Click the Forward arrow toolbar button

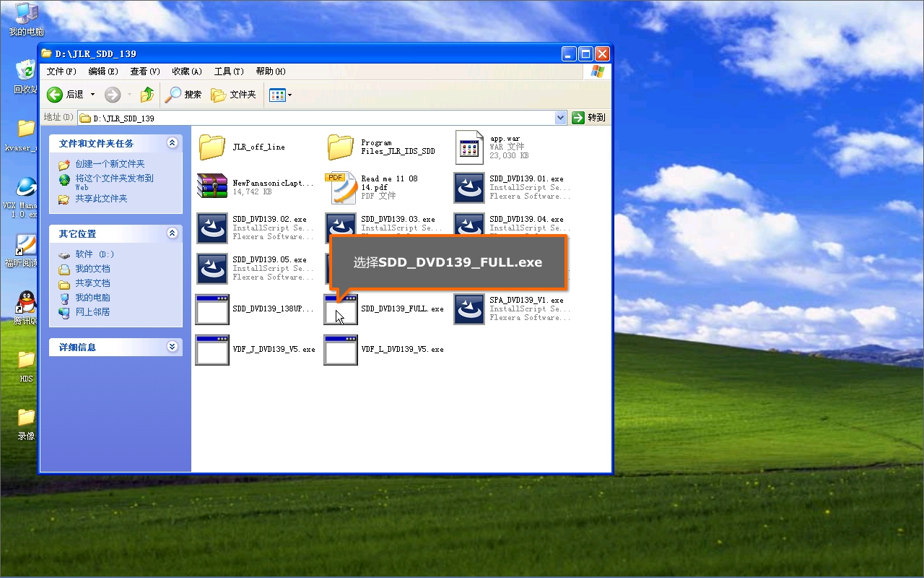point(113,95)
